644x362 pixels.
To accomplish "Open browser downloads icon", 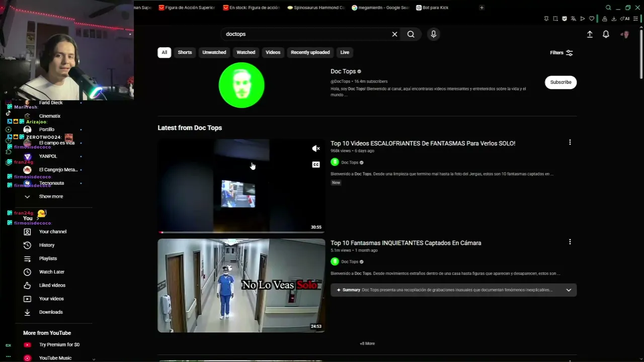I will [614, 19].
